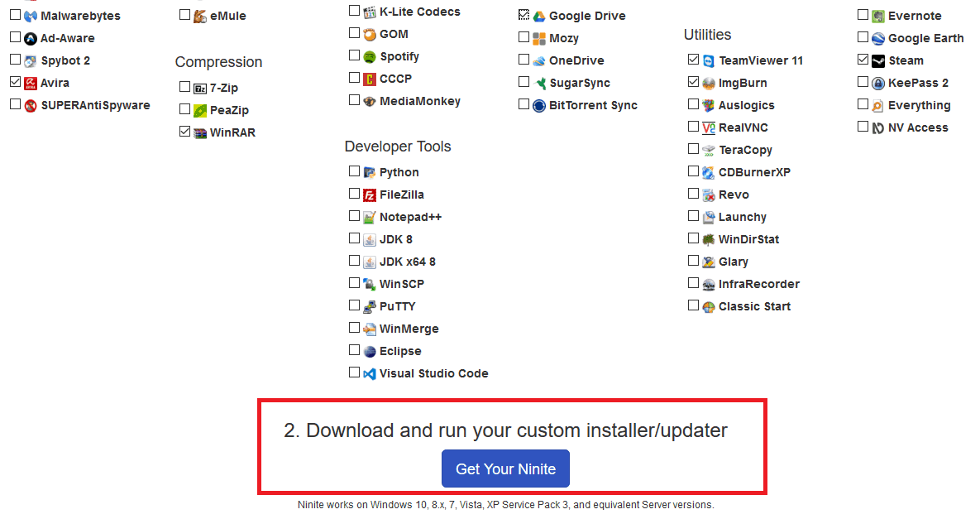Check the JDK x64 8 checkbox
The height and width of the screenshot is (519, 980).
pyautogui.click(x=355, y=260)
